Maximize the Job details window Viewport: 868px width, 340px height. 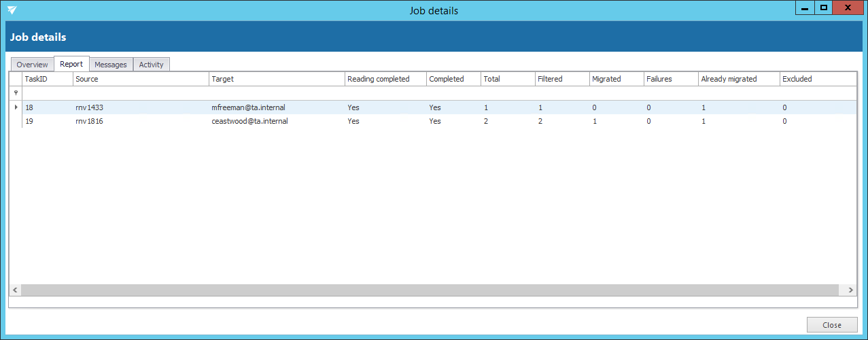click(824, 8)
